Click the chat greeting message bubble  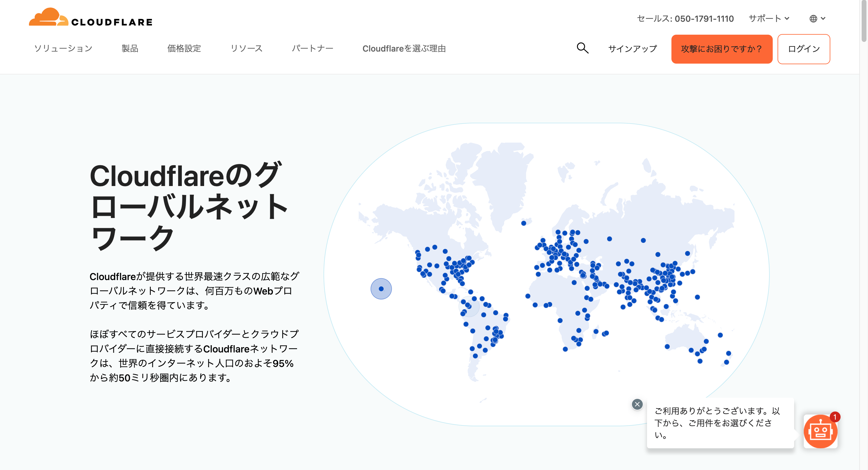pos(720,423)
